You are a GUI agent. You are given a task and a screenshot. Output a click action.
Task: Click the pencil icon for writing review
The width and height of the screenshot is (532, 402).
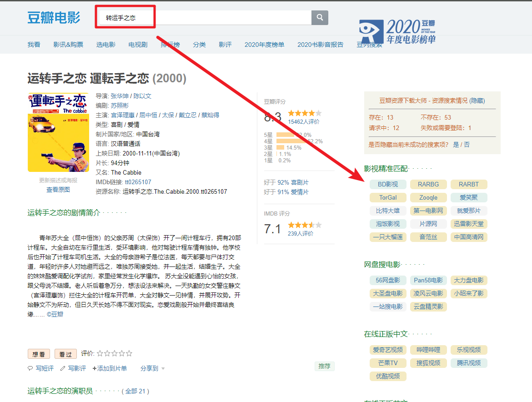point(63,368)
